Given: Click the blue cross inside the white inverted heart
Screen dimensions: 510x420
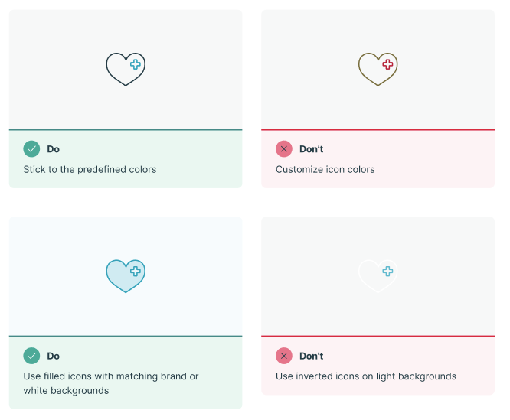Looking at the screenshot, I should (387, 272).
